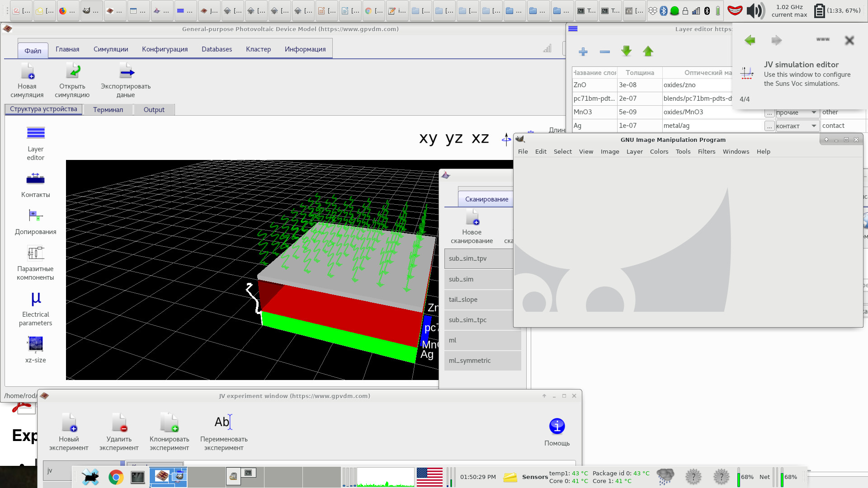This screenshot has height=488, width=868.
Task: Select the ml scan entry
Action: pos(482,340)
